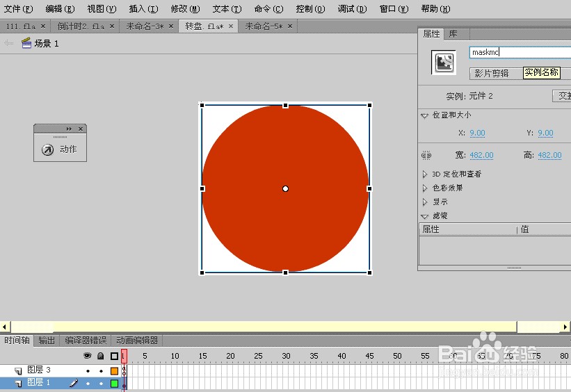571x392 pixels.
Task: Switch to the 输出 output tab
Action: click(47, 341)
